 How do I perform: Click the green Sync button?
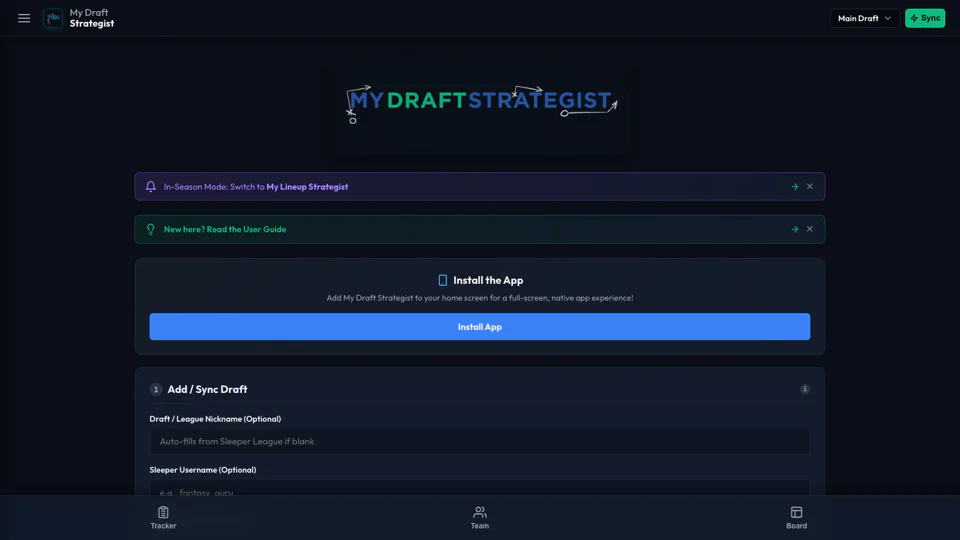point(924,18)
